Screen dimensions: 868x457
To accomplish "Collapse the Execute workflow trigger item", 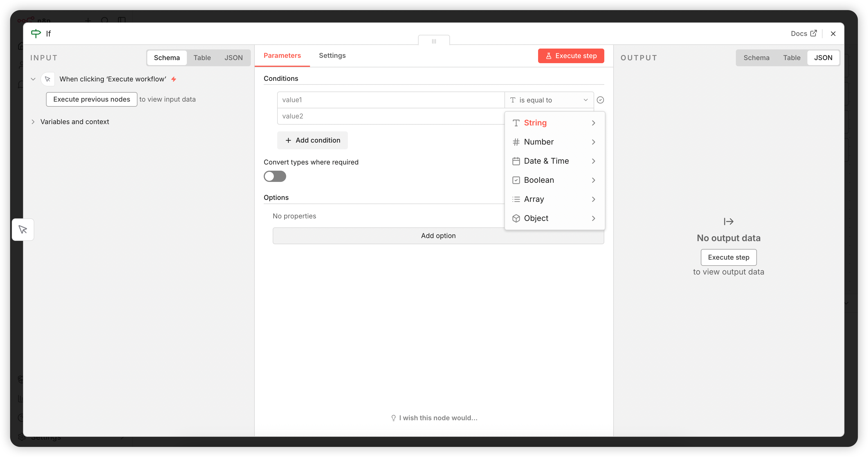I will pyautogui.click(x=33, y=79).
